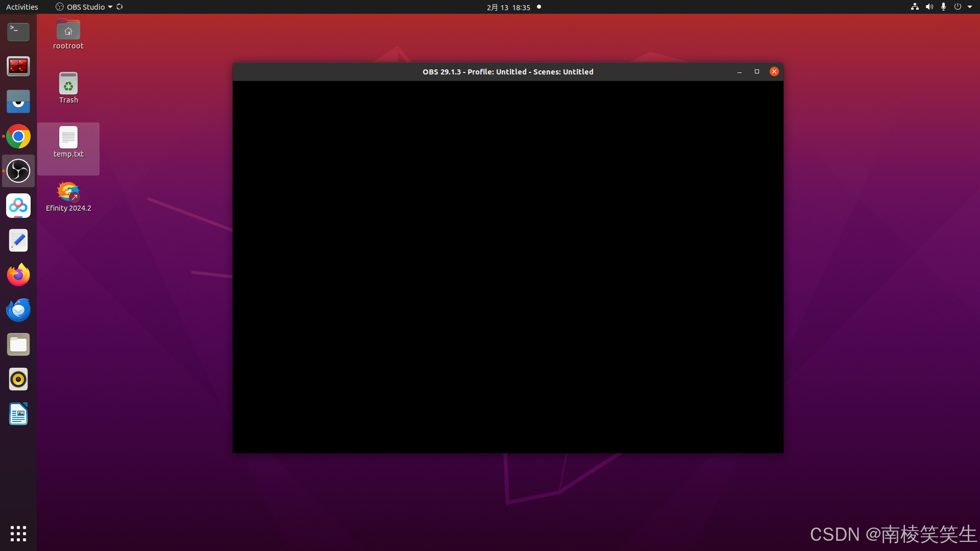Screen dimensions: 980x551
Task: Open the date and time calendar
Action: tap(508, 7)
